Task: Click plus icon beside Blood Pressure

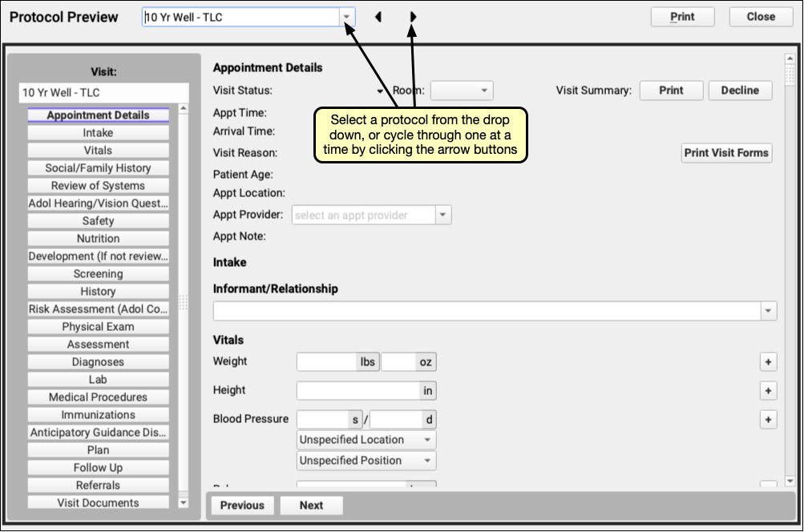Action: 768,420
